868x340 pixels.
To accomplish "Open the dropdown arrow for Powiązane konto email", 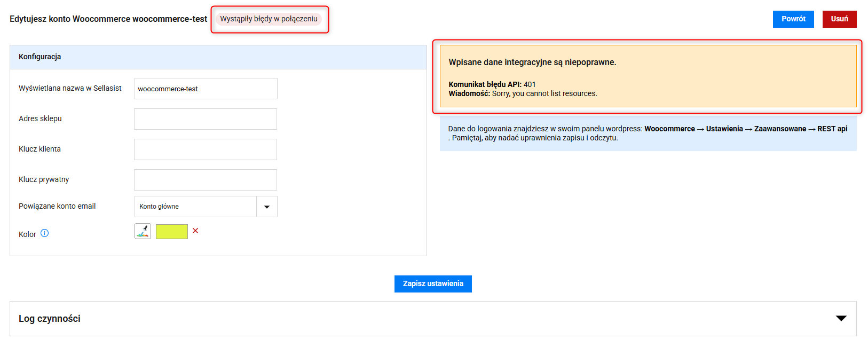I will point(267,207).
